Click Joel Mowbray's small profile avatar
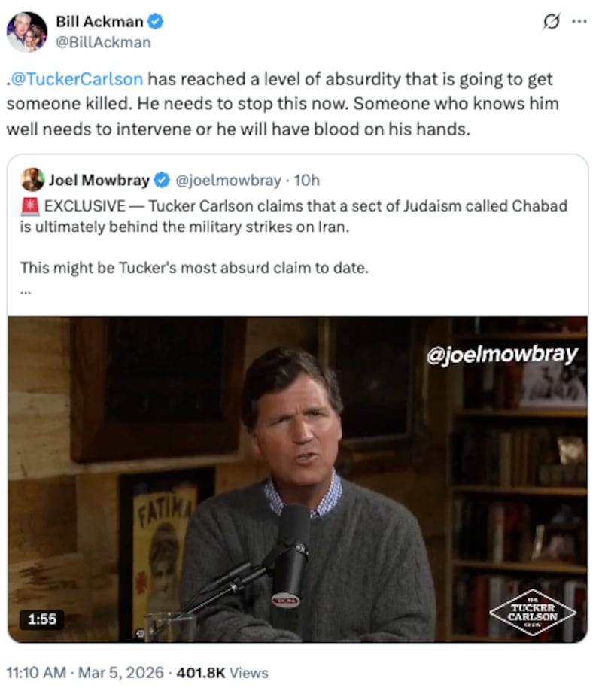 click(x=32, y=179)
